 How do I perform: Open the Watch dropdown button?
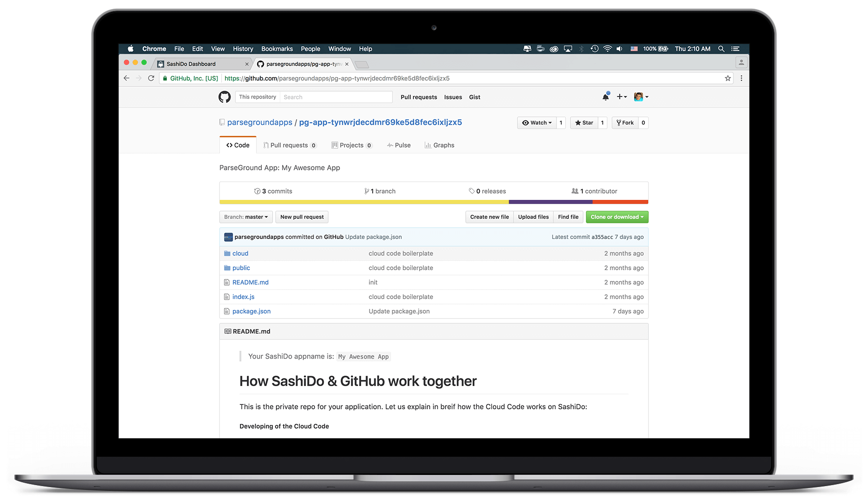coord(537,123)
